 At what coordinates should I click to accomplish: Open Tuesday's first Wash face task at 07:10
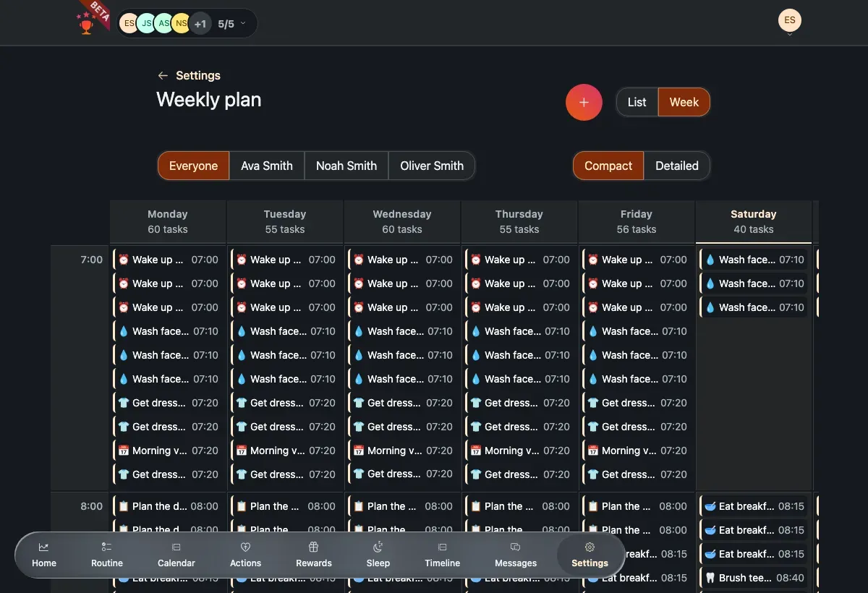coord(285,331)
